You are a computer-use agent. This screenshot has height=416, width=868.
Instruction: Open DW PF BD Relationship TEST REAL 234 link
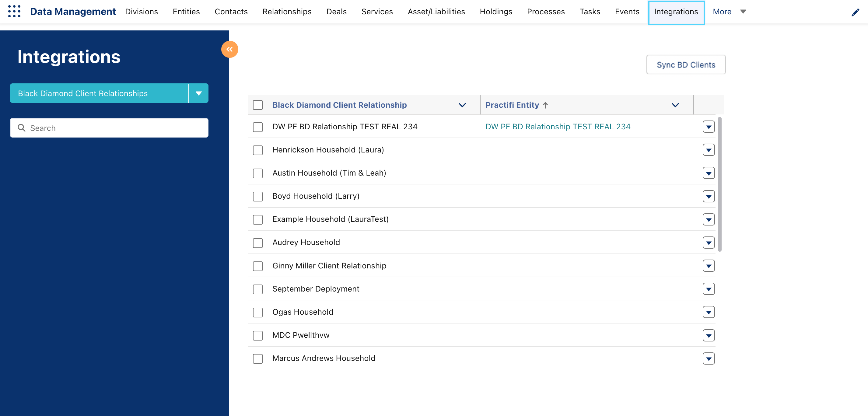click(557, 127)
